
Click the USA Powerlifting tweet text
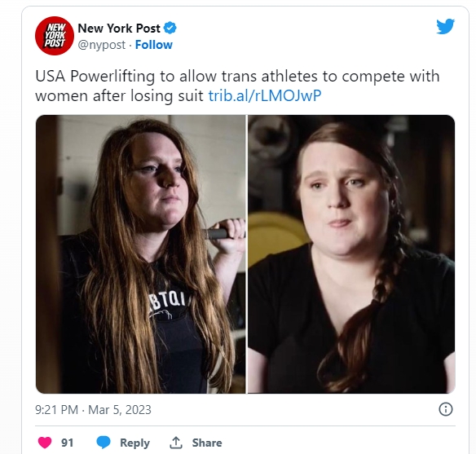237,86
